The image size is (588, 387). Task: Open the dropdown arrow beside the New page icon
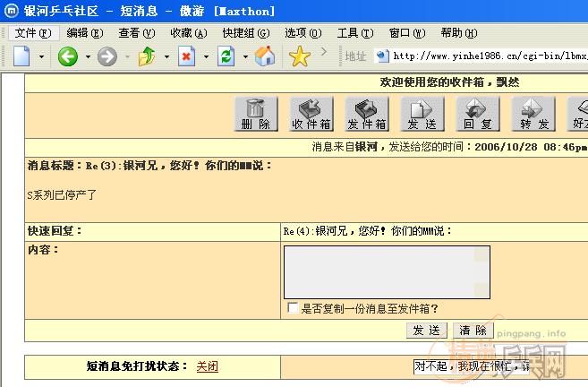click(x=42, y=56)
